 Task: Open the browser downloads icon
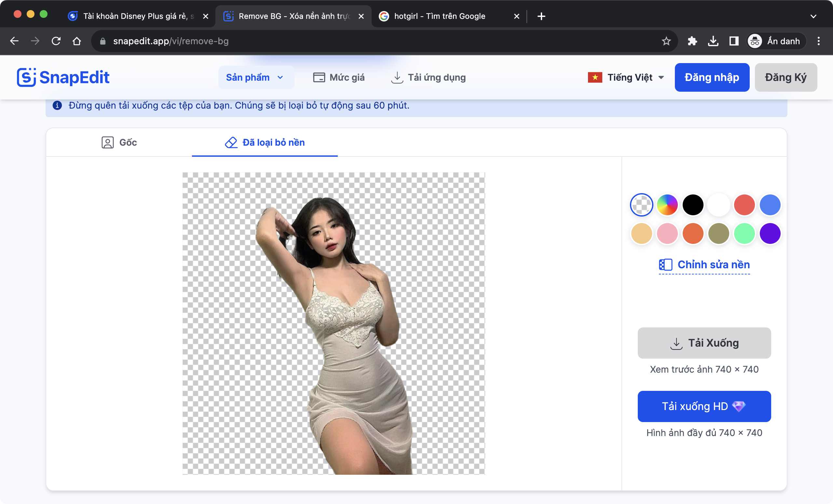click(713, 41)
